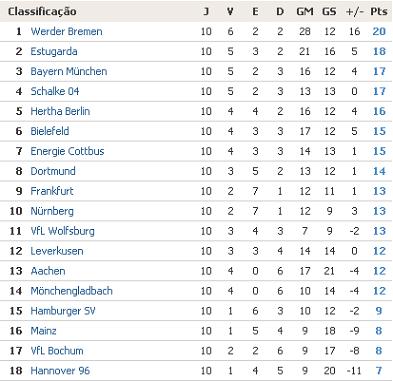The image size is (393, 381).
Task: Select the Hannover 96 team link
Action: point(60,371)
